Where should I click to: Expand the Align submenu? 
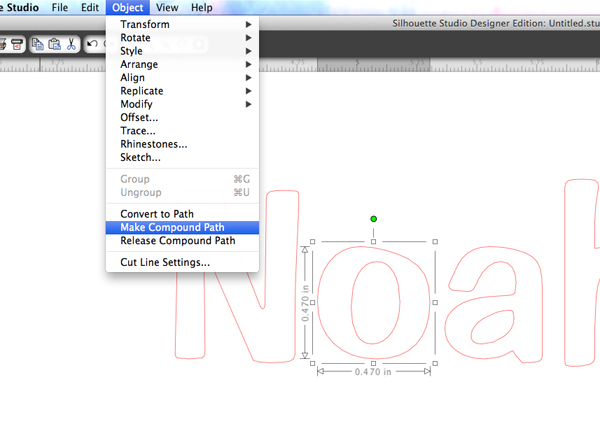182,78
